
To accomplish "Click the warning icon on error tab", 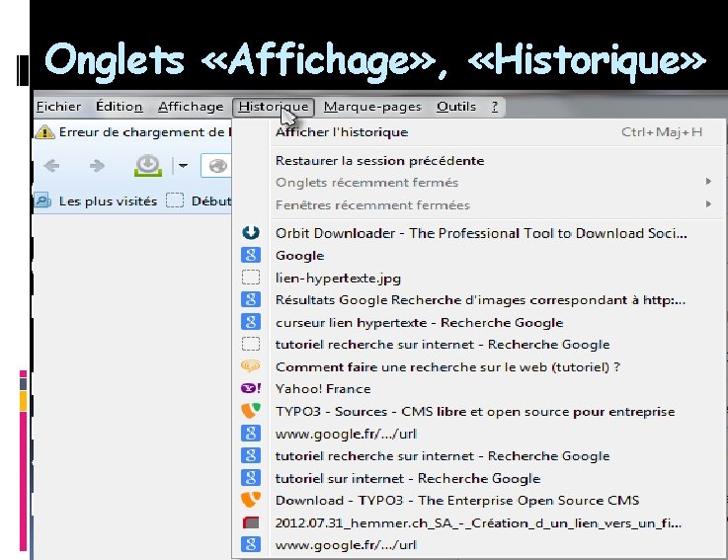I will (x=44, y=132).
